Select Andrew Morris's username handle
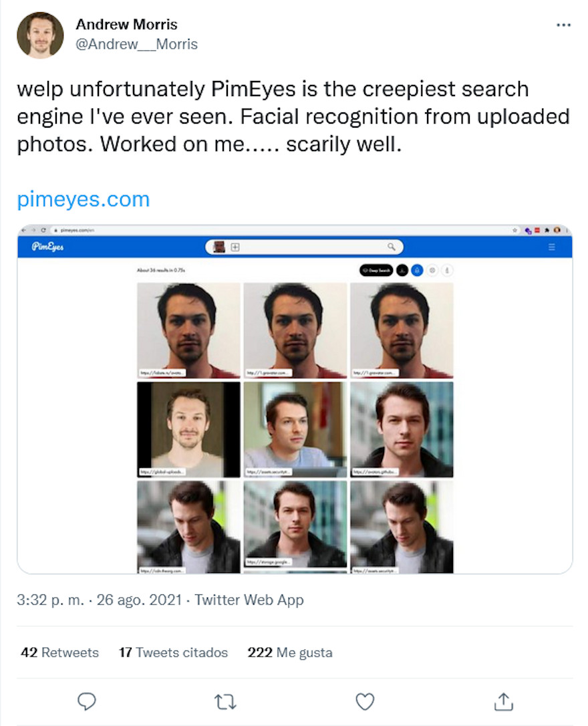This screenshot has height=726, width=588. 137,44
